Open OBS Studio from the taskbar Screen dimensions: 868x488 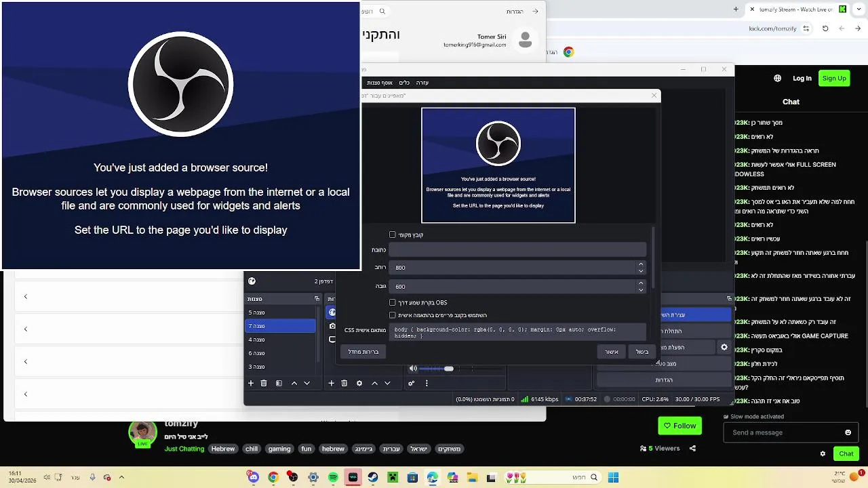[x=292, y=478]
